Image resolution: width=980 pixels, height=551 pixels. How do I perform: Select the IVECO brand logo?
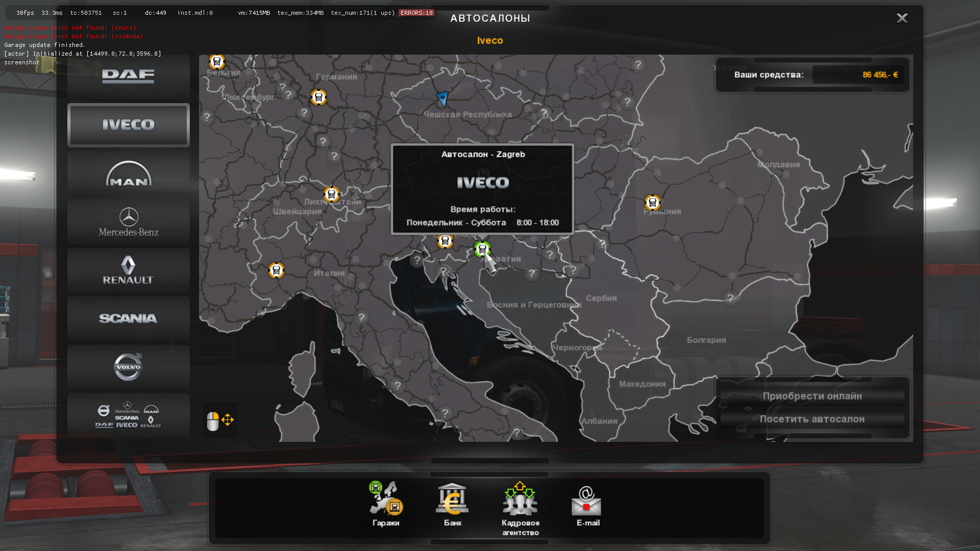(x=128, y=125)
